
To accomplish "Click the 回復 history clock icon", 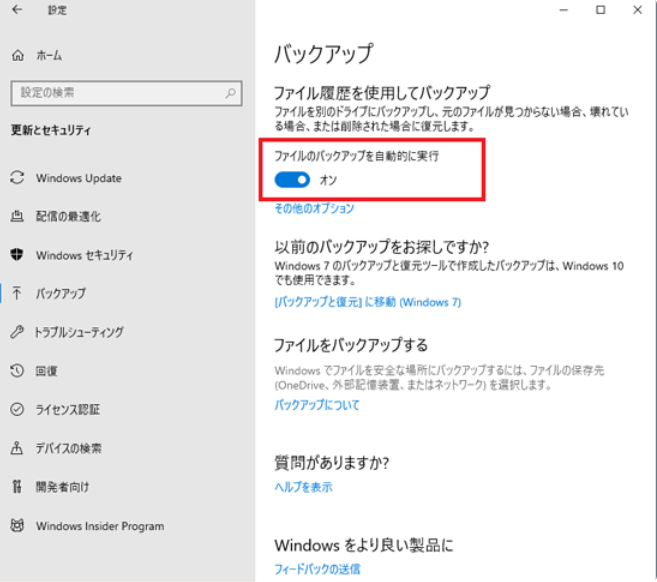I will pyautogui.click(x=17, y=371).
